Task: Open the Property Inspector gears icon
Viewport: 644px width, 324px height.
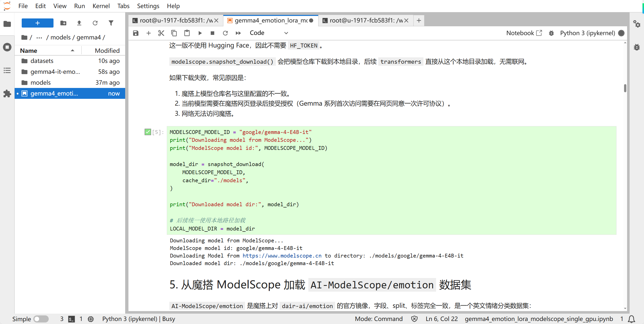Action: 637,24
